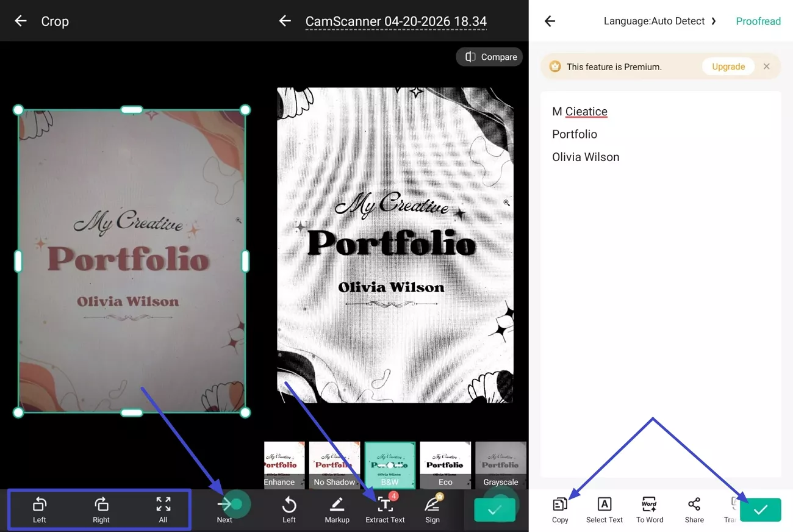Confirm edits with the check beside Sign

tap(495, 510)
